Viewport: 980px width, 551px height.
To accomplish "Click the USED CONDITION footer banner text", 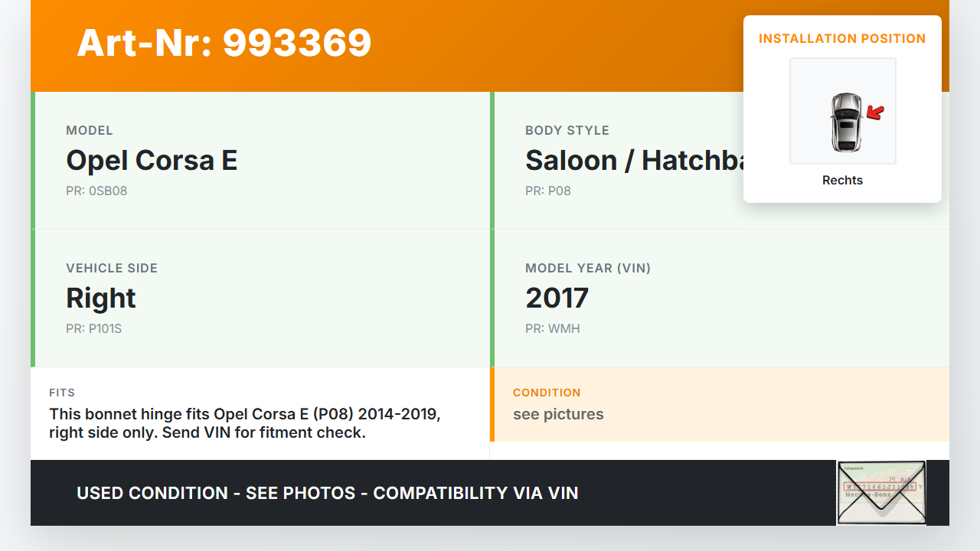I will pyautogui.click(x=327, y=494).
